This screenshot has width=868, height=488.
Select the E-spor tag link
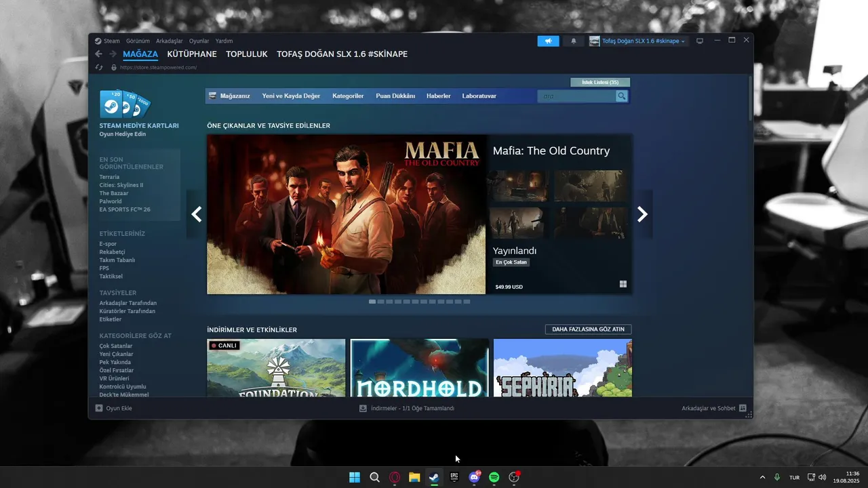108,243
